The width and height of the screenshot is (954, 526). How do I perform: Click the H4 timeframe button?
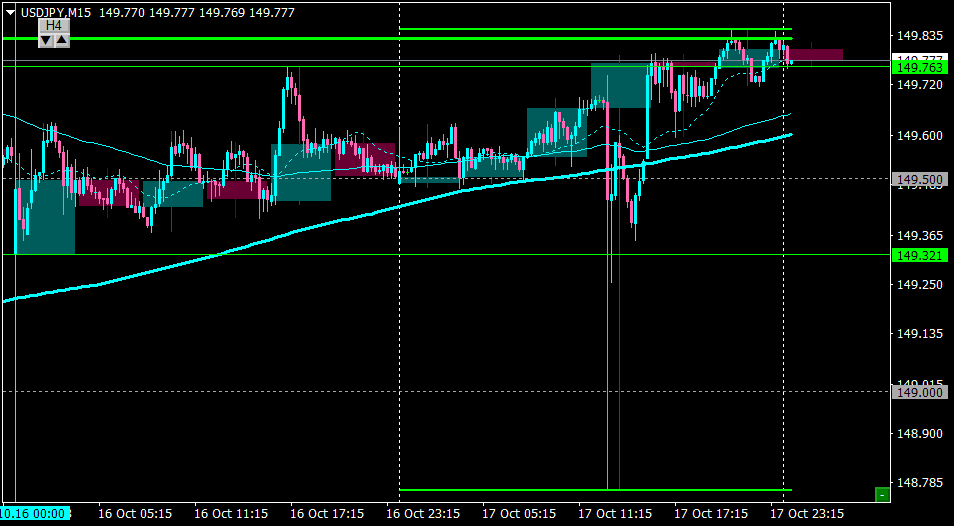click(x=54, y=26)
